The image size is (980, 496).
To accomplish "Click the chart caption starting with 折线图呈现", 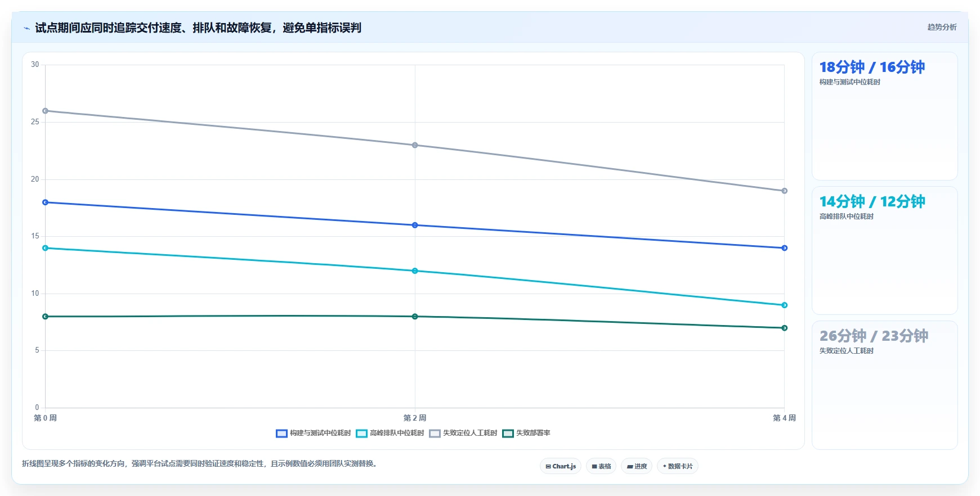I will [200, 464].
